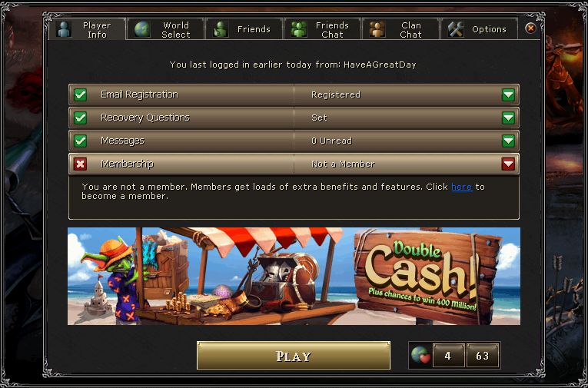
Task: Click the green Friends figure icon
Action: coord(221,29)
